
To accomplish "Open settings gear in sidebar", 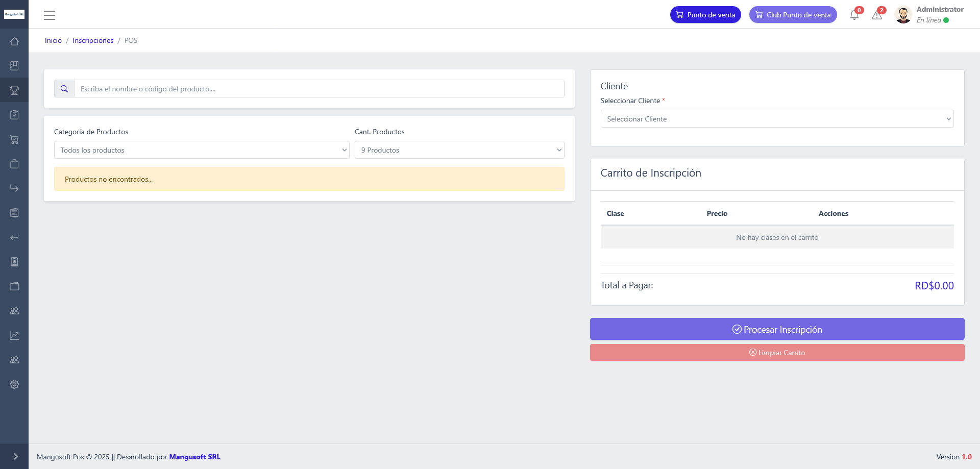I will click(14, 384).
